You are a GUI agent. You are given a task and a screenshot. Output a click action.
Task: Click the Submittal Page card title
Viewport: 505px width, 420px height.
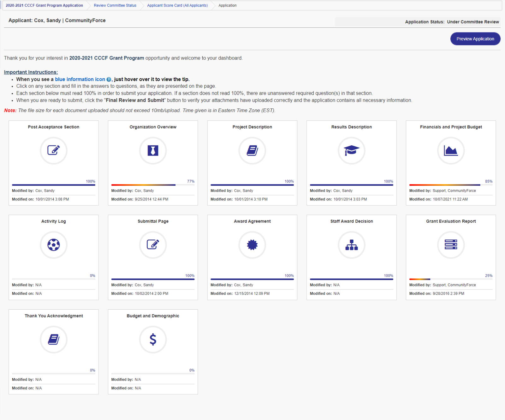[x=153, y=221]
